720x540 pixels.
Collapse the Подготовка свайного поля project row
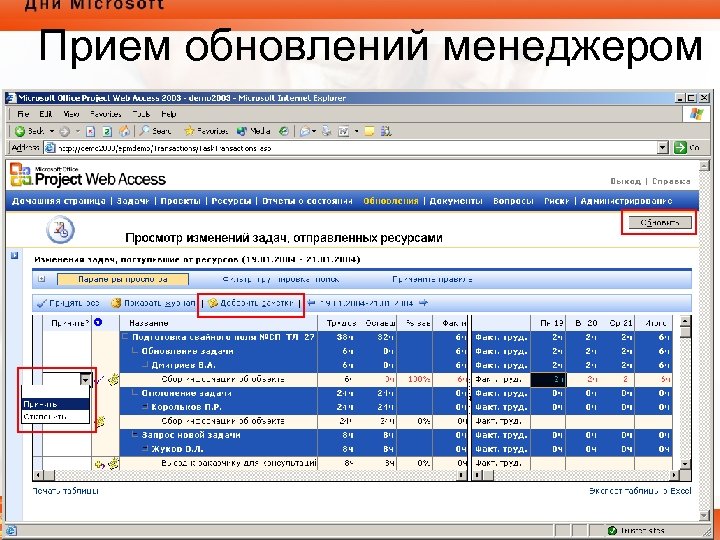coord(125,337)
